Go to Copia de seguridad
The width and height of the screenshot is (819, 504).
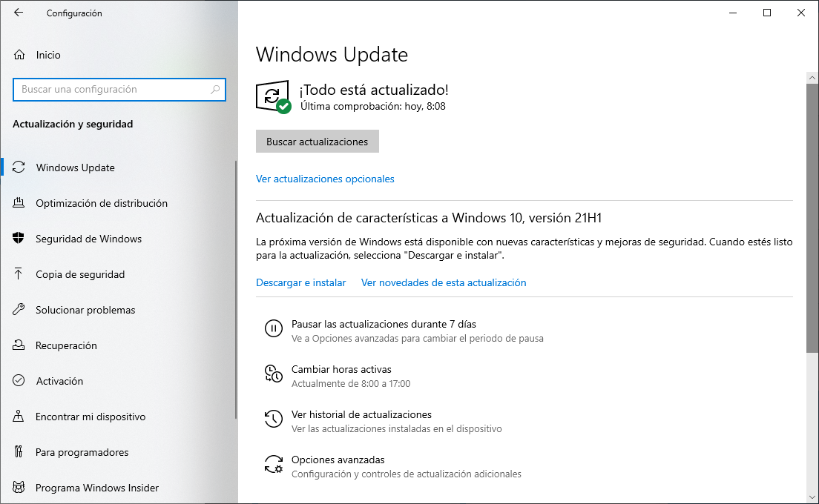coord(80,274)
